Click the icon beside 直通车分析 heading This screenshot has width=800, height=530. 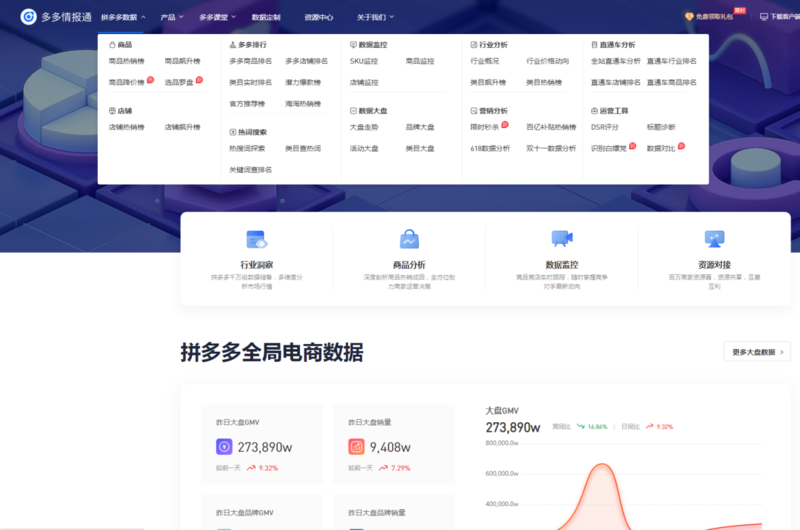coord(594,45)
